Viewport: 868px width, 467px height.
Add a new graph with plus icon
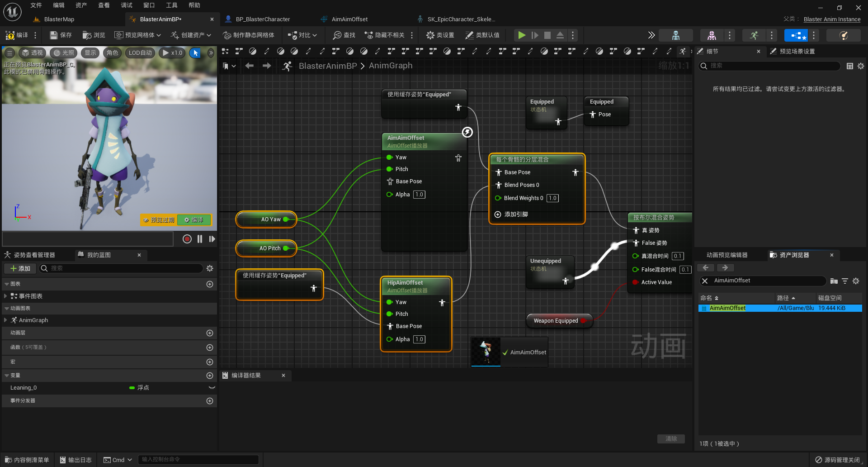tap(210, 284)
